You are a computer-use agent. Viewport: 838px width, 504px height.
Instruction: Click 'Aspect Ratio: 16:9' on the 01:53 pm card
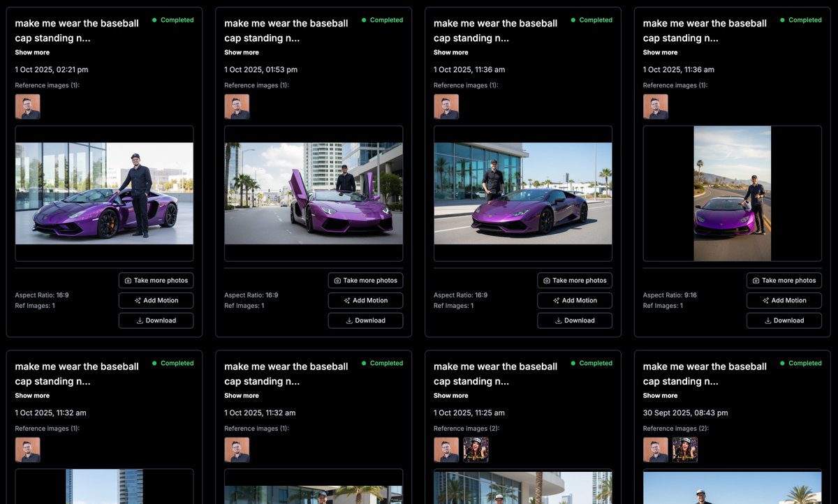(x=251, y=295)
